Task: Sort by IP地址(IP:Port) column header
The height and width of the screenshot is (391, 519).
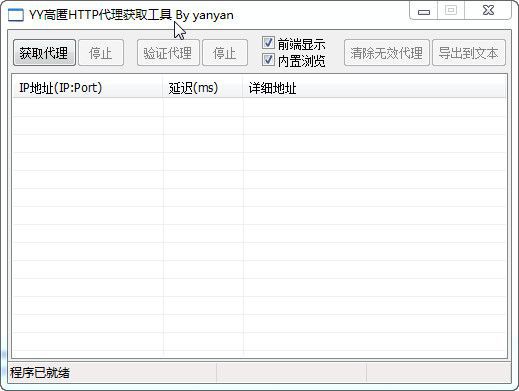Action: pos(87,88)
